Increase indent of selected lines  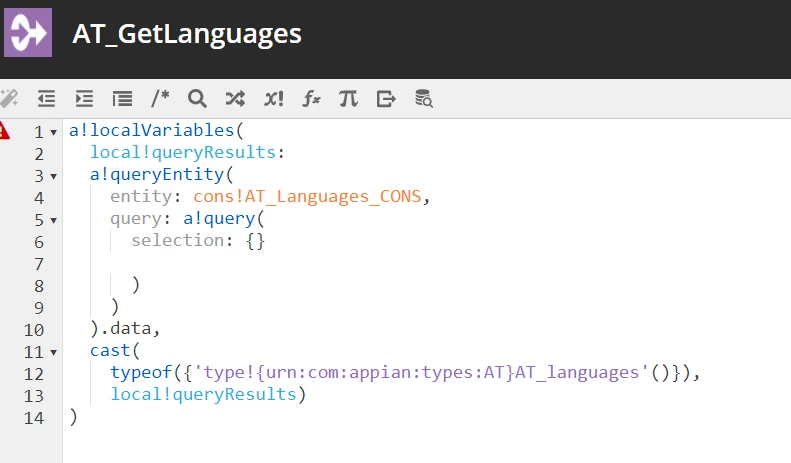[x=84, y=98]
